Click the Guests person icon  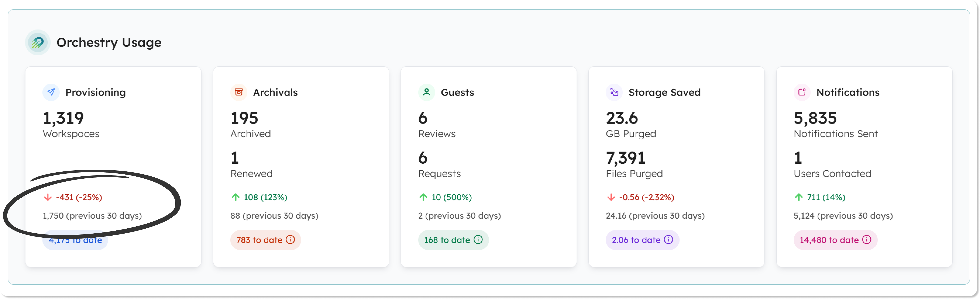[427, 92]
